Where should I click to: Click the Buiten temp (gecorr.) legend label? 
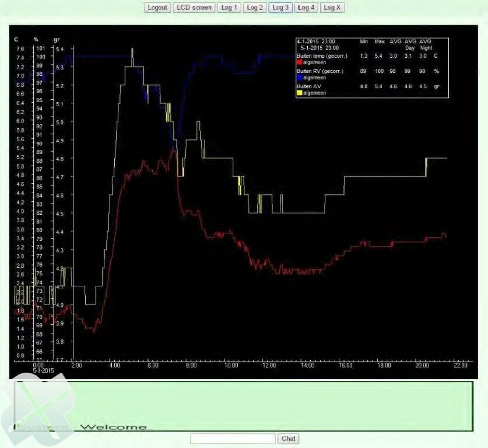[x=322, y=56]
